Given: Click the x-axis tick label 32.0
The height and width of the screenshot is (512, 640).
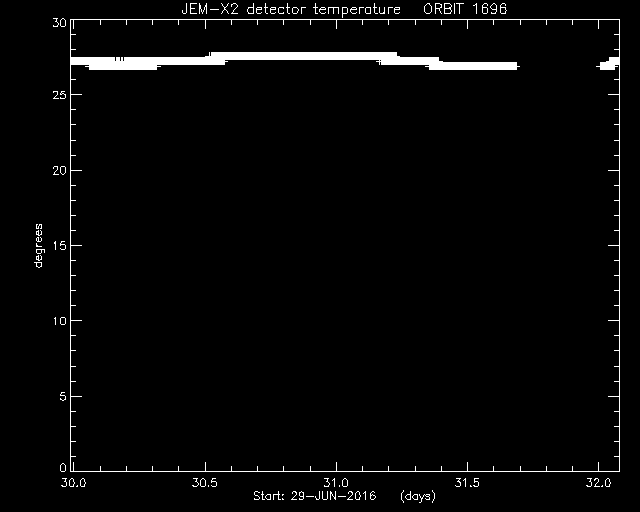Looking at the screenshot, I should [x=598, y=483].
